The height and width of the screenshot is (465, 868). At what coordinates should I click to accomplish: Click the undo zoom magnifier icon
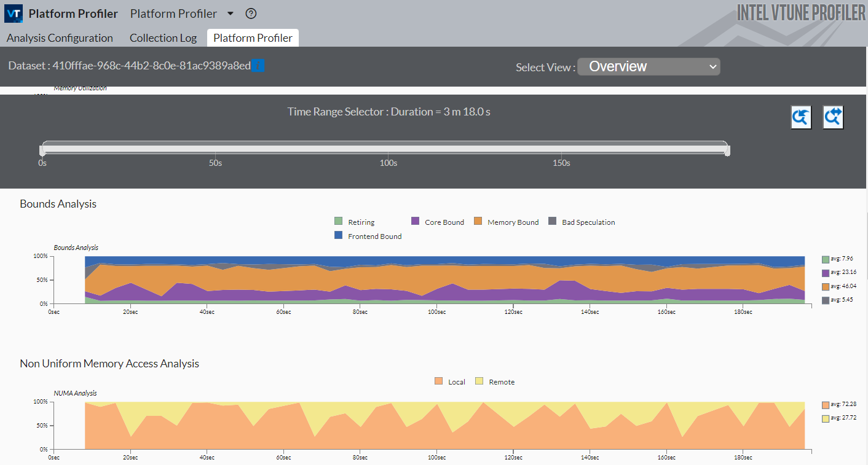[x=801, y=117]
